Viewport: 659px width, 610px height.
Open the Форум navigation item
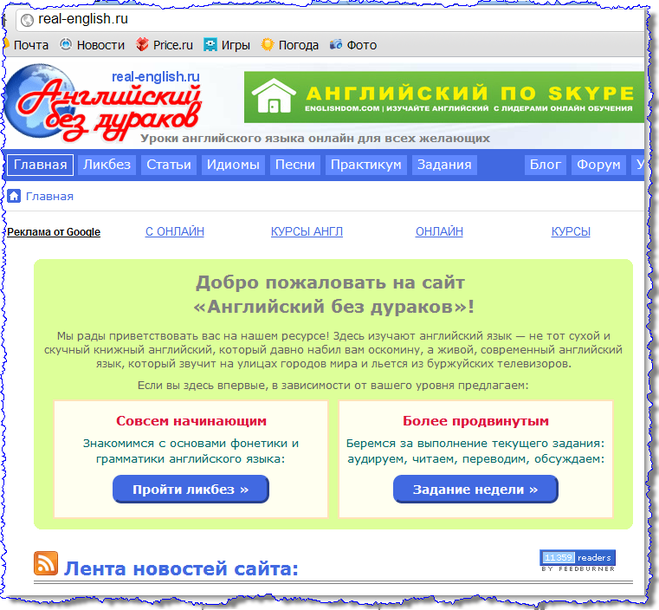[599, 165]
